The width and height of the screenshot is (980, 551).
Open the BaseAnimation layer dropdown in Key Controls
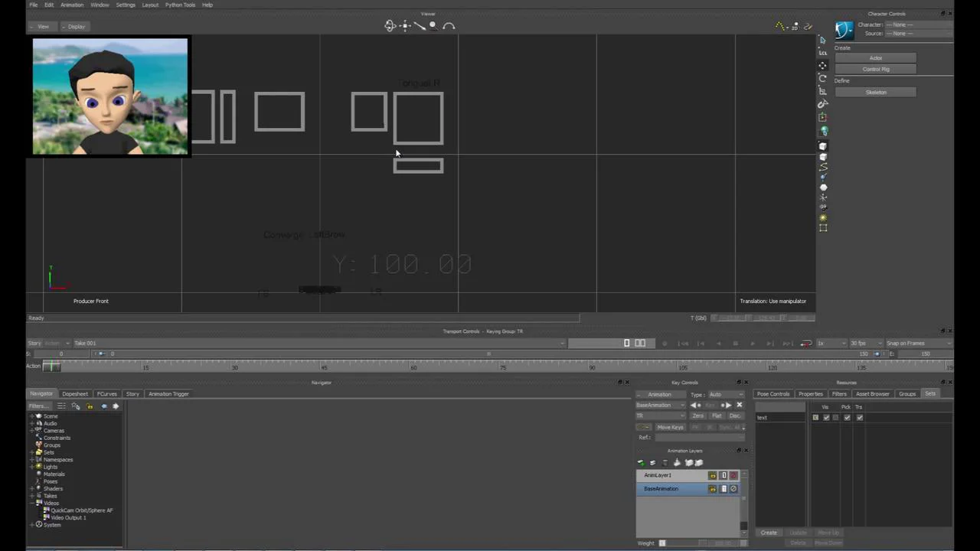coord(661,405)
